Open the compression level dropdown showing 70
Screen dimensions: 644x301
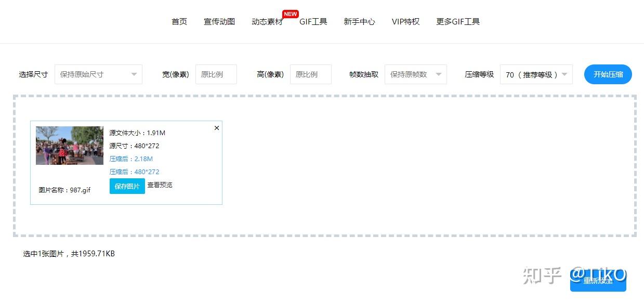point(535,74)
